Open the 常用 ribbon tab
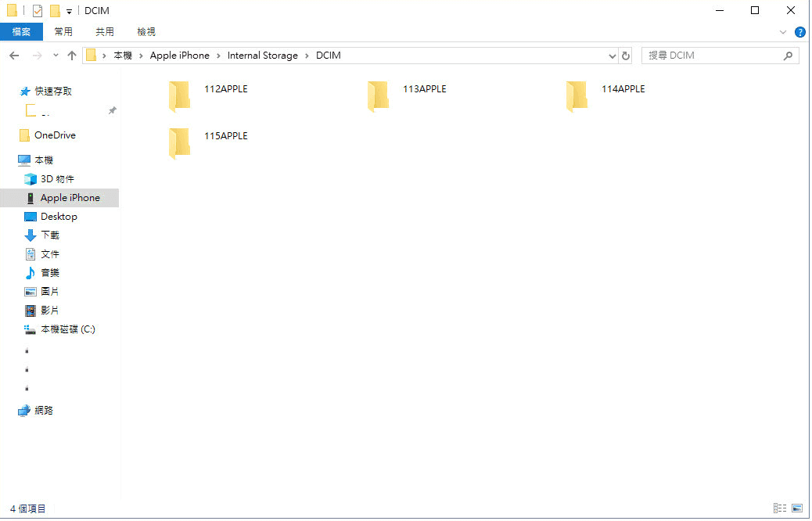The image size is (812, 521). click(63, 32)
